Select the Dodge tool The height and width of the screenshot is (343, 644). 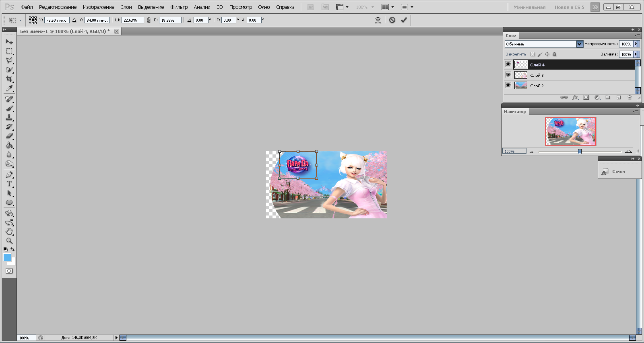[x=9, y=164]
